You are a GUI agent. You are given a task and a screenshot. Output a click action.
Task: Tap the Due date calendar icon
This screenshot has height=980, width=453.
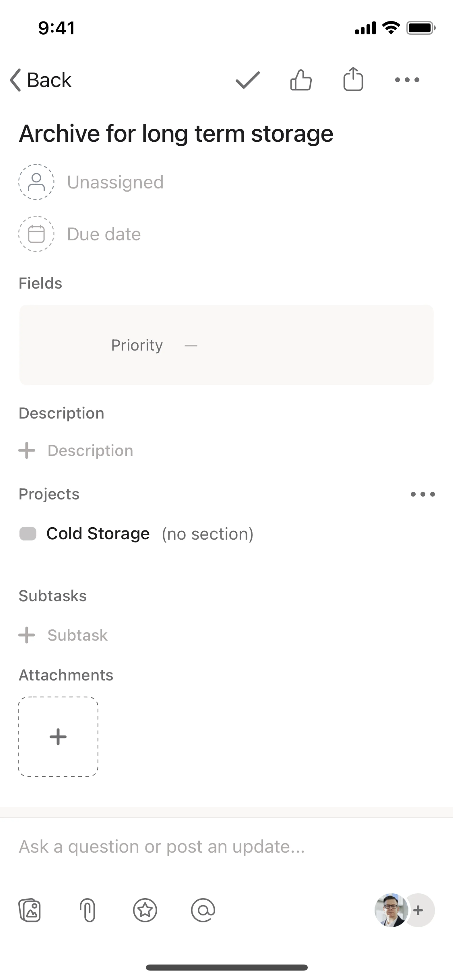tap(37, 234)
